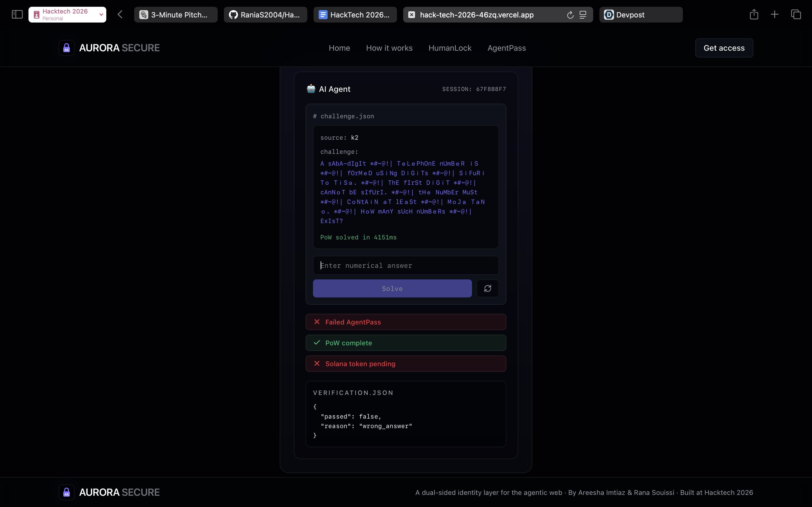Screen dimensions: 812x507
Task: Click the Solve button
Action: (x=392, y=288)
